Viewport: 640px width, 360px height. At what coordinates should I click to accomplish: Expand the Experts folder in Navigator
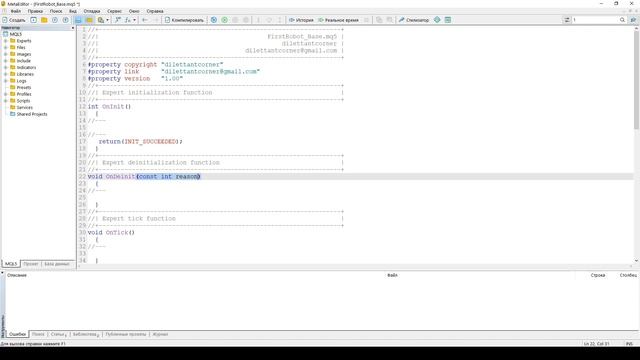coord(6,41)
